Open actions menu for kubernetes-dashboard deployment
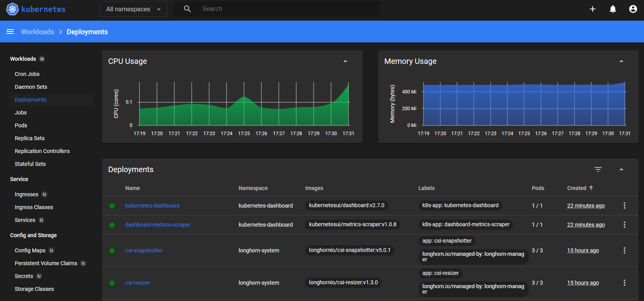The width and height of the screenshot is (644, 301). pyautogui.click(x=624, y=206)
